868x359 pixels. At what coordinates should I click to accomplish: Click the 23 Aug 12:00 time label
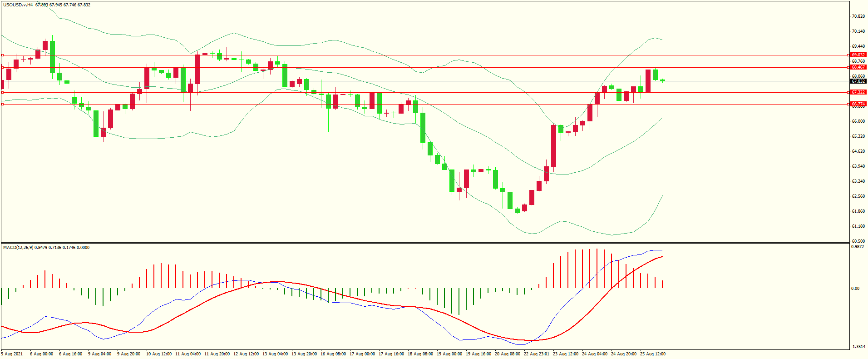(566, 354)
